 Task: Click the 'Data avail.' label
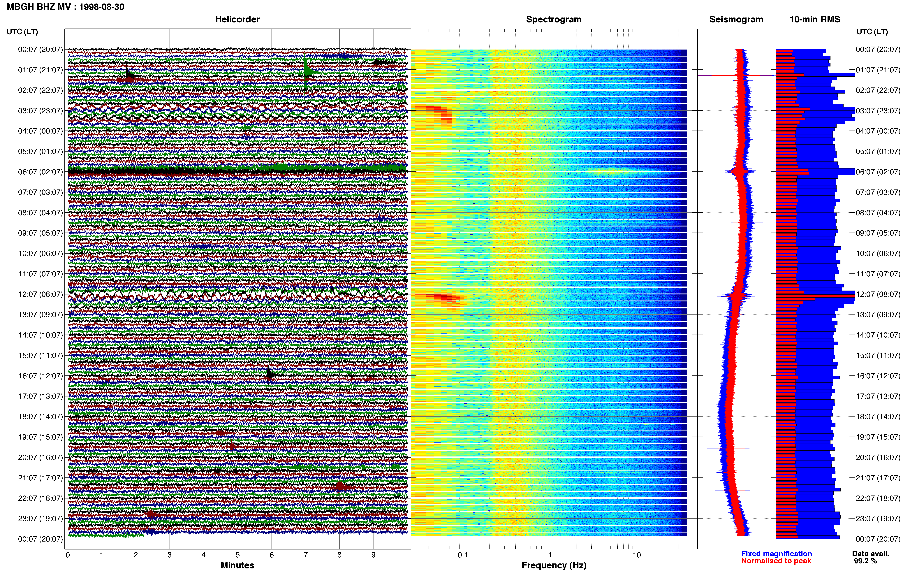[x=870, y=554]
